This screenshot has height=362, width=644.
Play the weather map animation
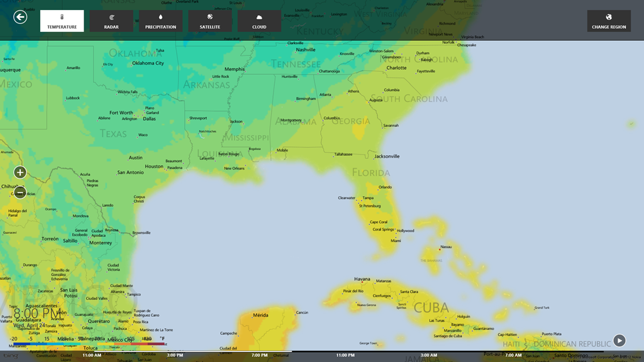pos(619,340)
